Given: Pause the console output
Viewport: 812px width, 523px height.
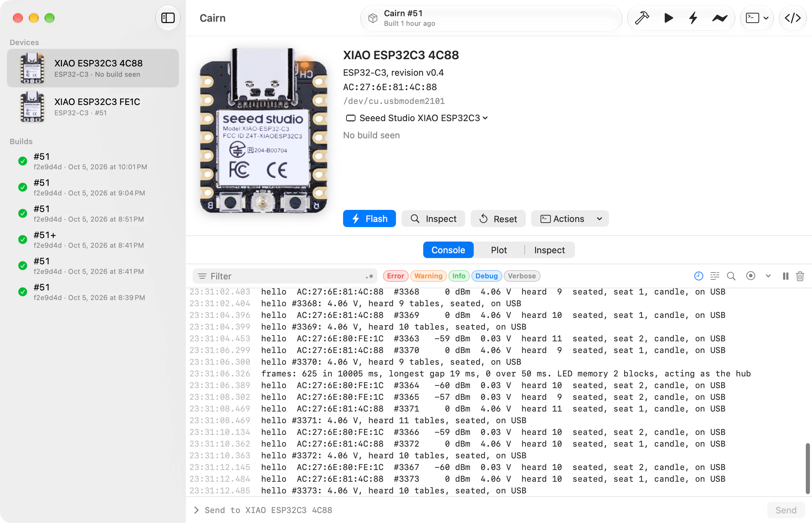Looking at the screenshot, I should coord(786,276).
